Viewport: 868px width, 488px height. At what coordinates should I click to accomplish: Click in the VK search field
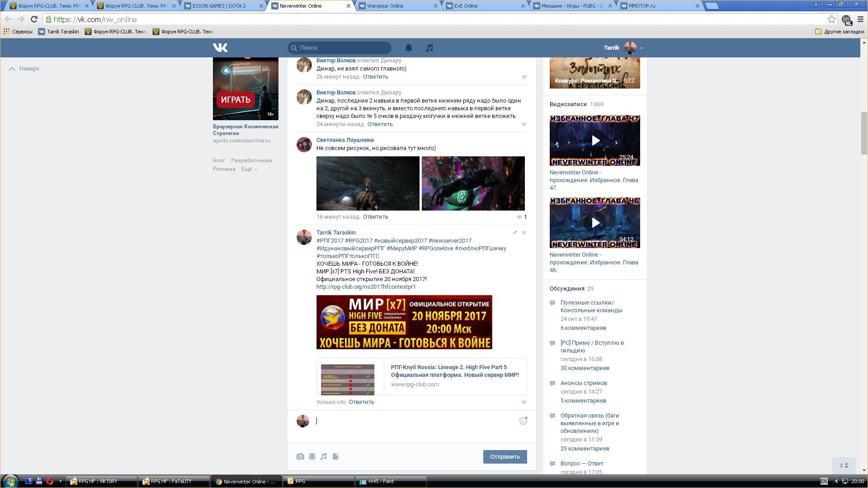click(x=340, y=47)
